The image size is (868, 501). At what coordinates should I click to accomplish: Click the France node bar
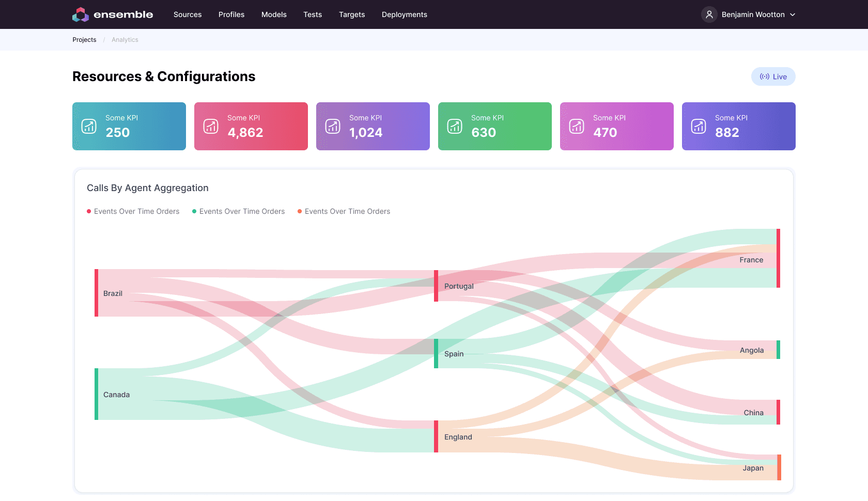778,258
